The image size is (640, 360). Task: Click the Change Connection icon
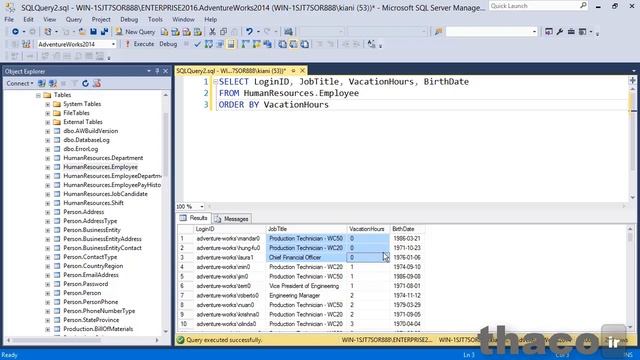click(26, 44)
